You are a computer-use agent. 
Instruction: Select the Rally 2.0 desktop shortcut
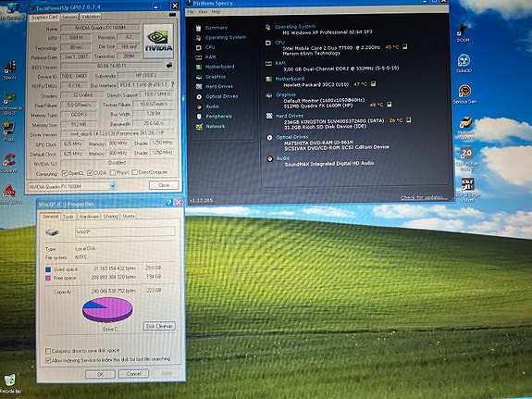pos(466,158)
